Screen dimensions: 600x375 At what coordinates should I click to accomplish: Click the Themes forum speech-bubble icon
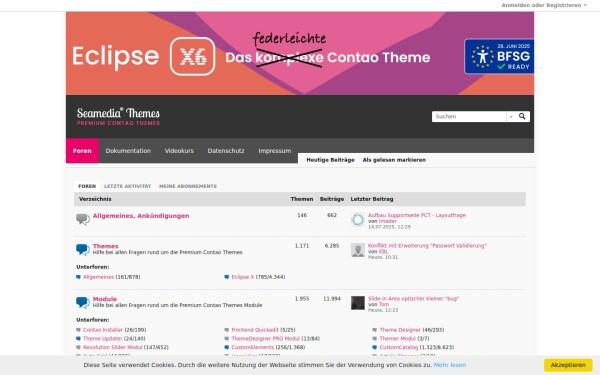[x=83, y=249]
